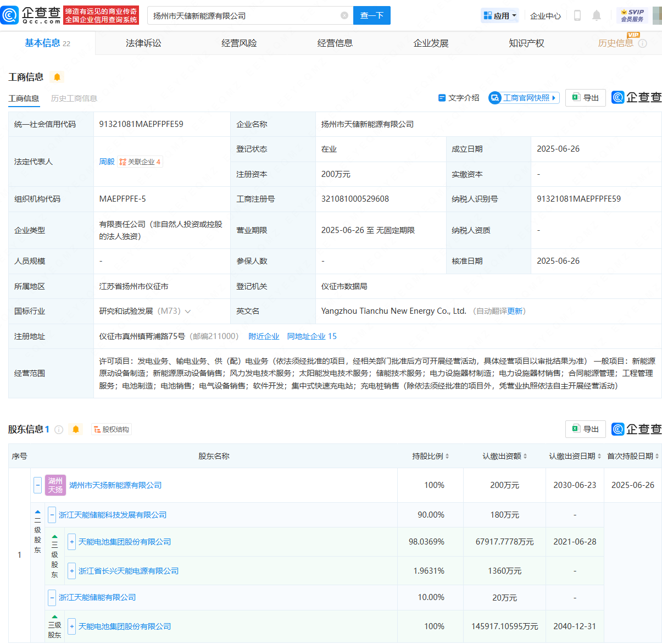Click the 企查查 logo beside business info export

tap(636, 97)
